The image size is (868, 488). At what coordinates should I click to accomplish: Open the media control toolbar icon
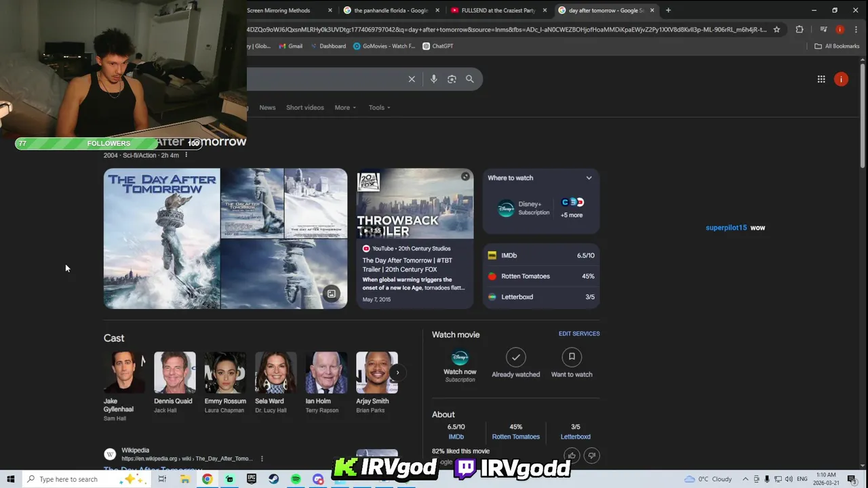coord(823,29)
